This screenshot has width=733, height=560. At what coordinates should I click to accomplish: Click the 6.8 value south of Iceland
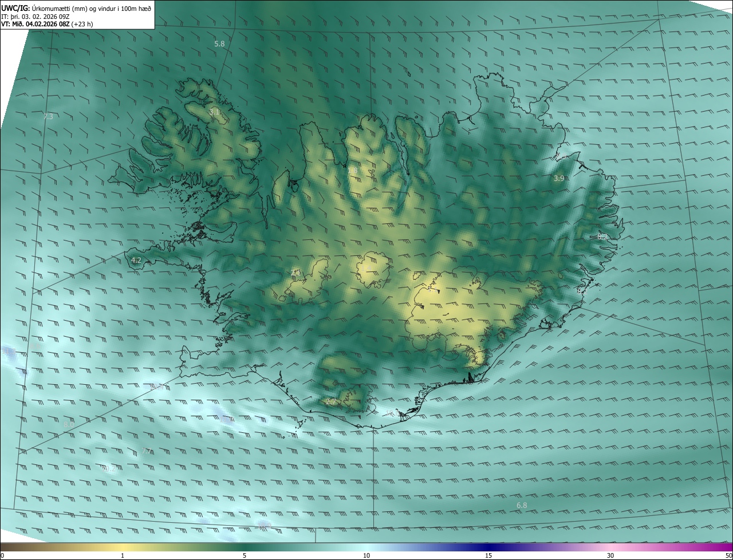[522, 505]
